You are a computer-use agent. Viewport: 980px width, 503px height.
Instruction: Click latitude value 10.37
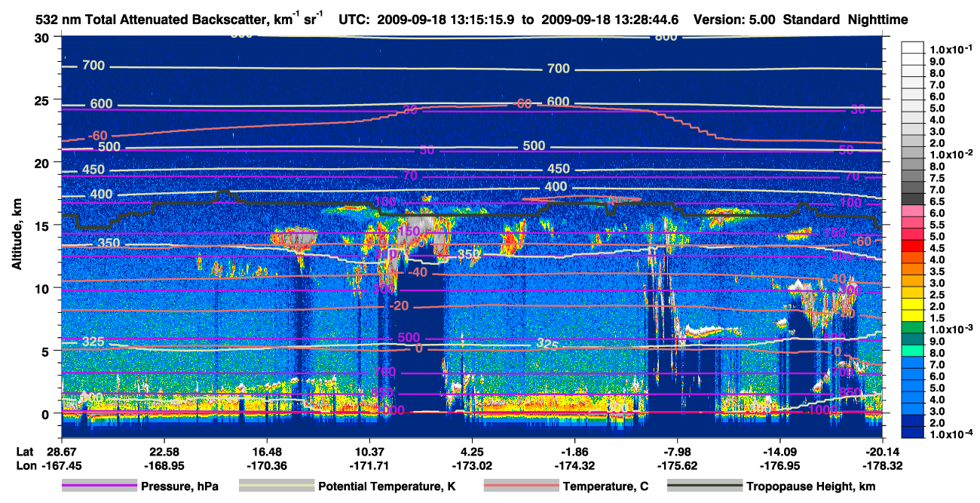click(369, 451)
